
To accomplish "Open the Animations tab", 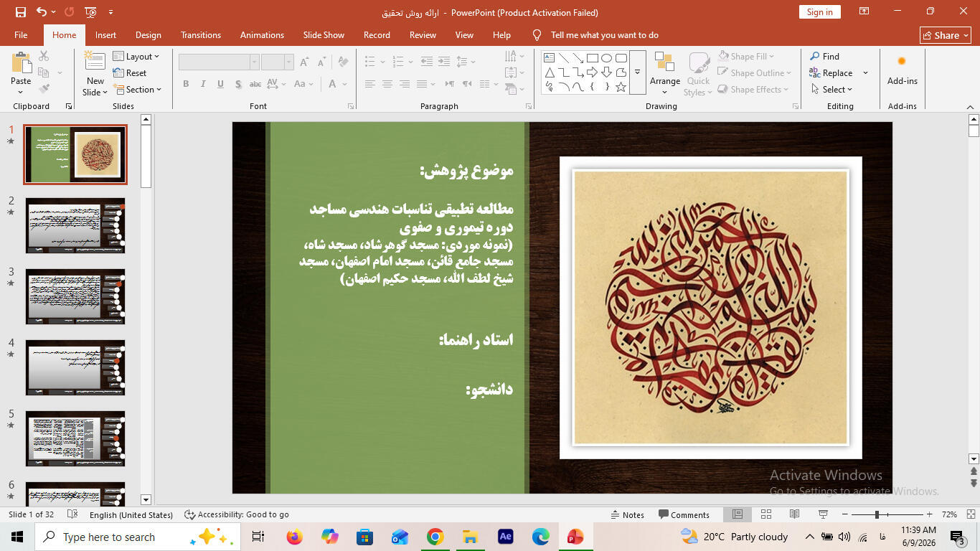I will (x=262, y=34).
